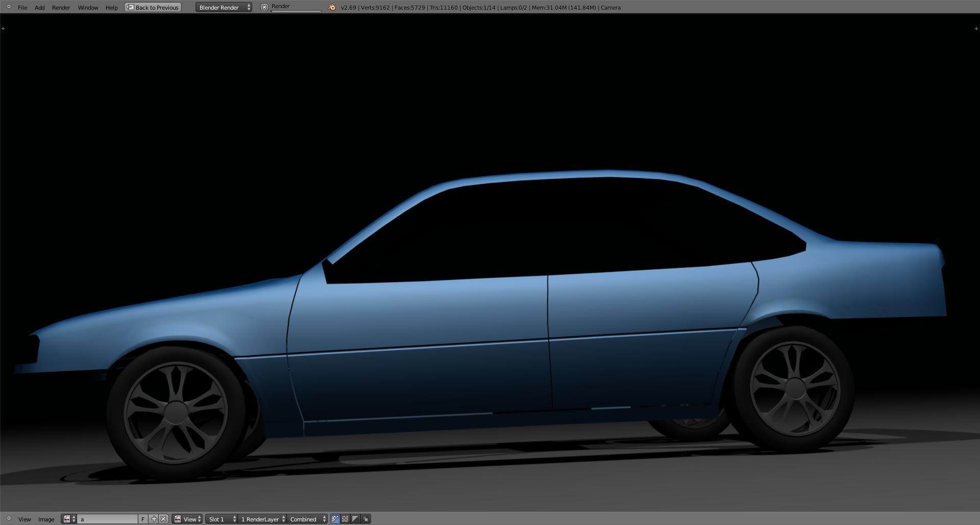This screenshot has width=980, height=525.
Task: Click the split-area corner widget at top right
Action: click(976, 29)
